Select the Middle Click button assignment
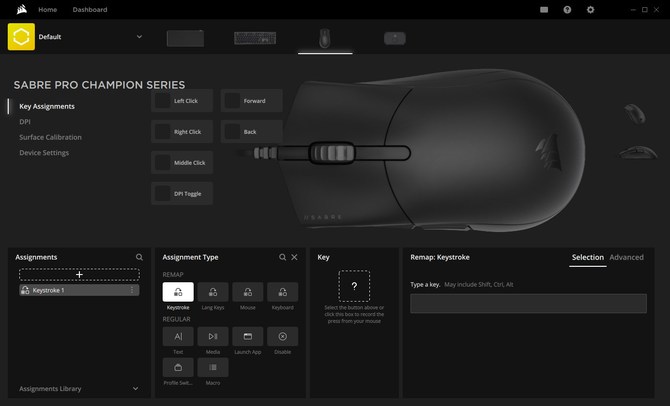Viewport: 670px width, 406px height. pyautogui.click(x=182, y=162)
